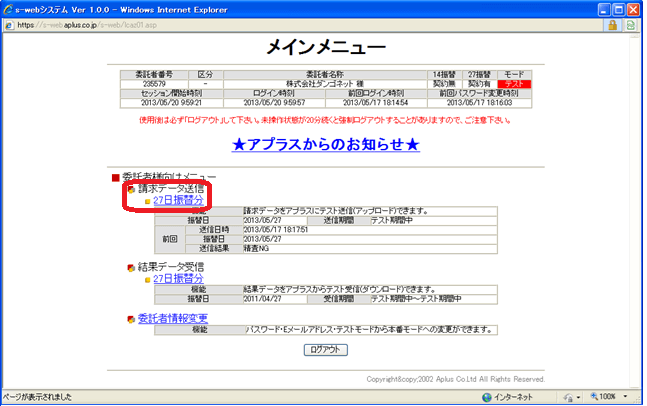Click the security lock icon in address bar

pos(611,25)
